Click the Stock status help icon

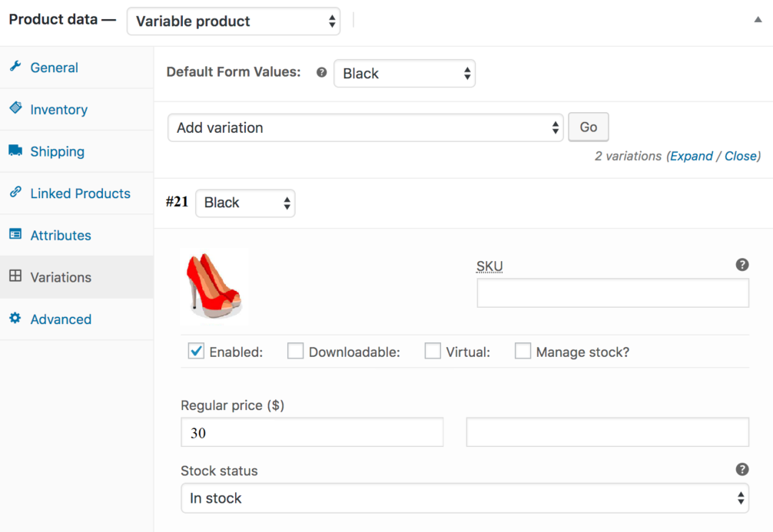742,468
